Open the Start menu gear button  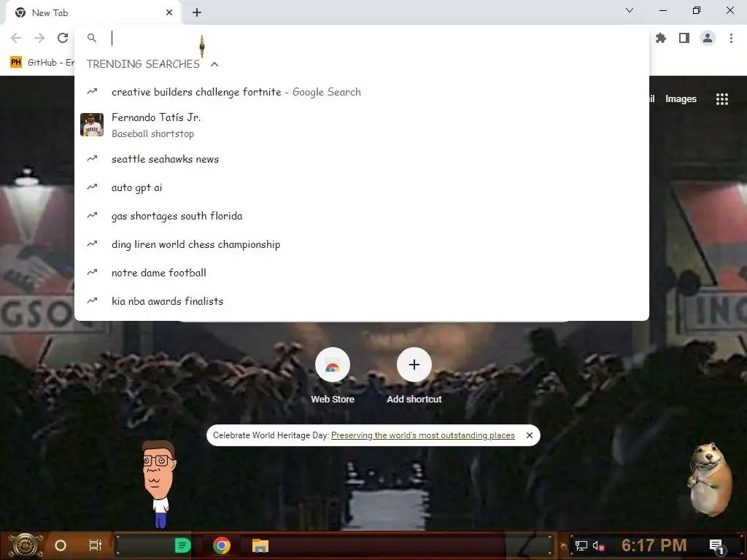point(25,545)
